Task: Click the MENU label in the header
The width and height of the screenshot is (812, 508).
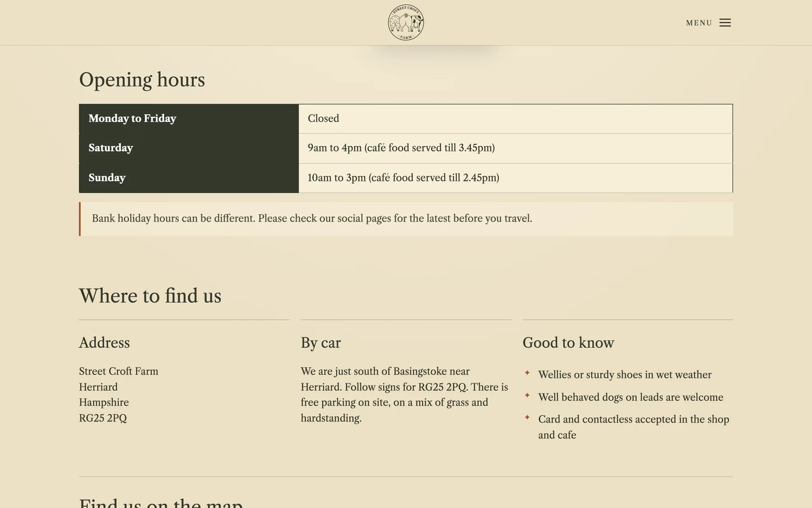Action: click(699, 23)
